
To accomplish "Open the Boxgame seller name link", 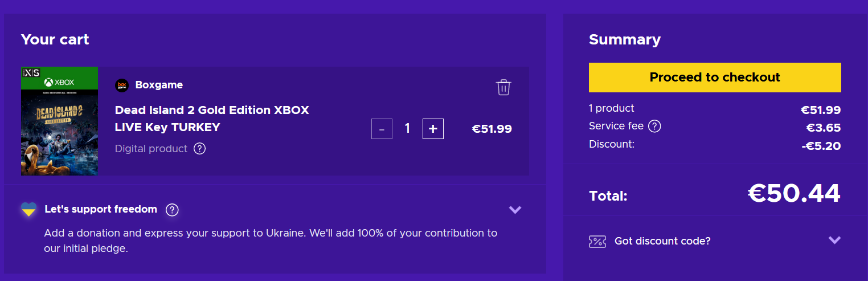I will 159,85.
